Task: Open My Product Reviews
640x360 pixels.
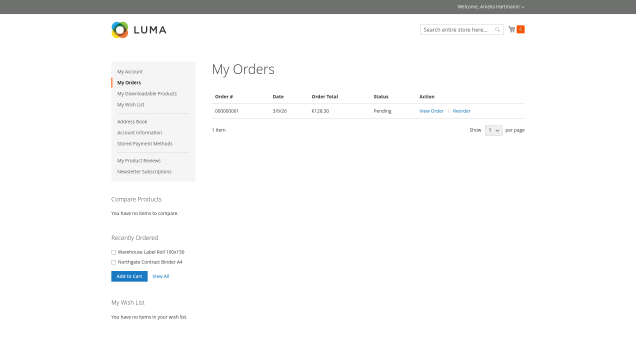Action: pyautogui.click(x=139, y=161)
